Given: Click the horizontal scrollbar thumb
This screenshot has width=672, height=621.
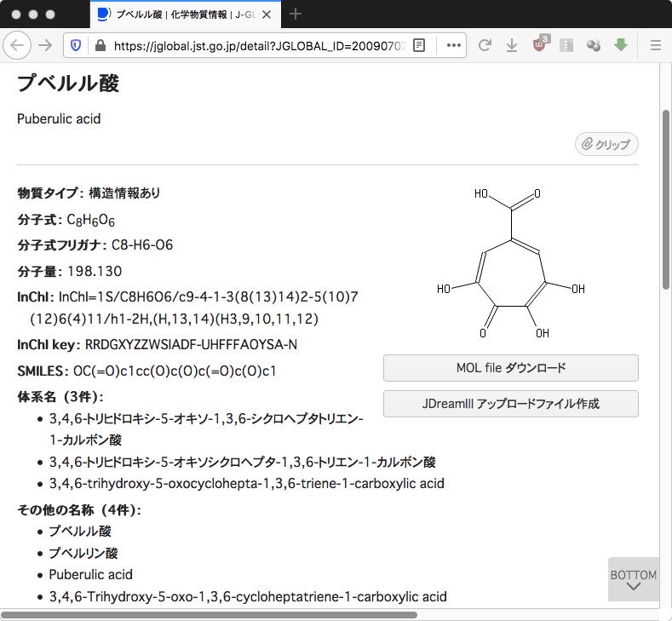Looking at the screenshot, I should pyautogui.click(x=210, y=615).
